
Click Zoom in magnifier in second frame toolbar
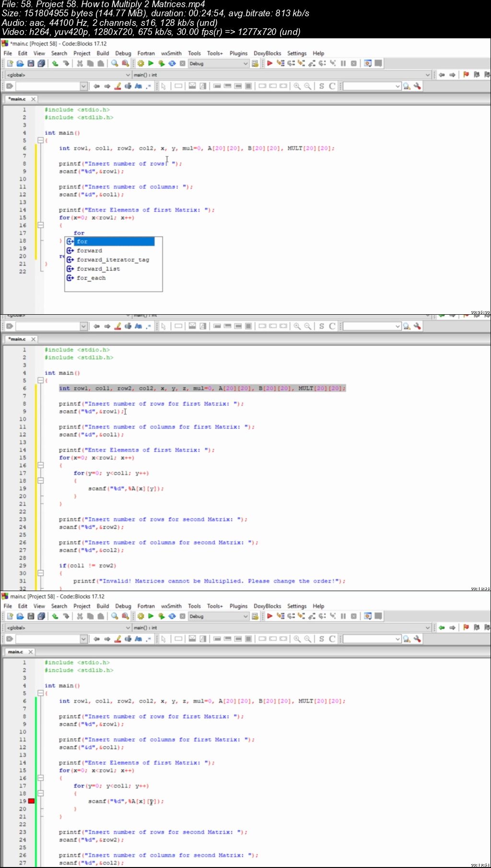297,326
